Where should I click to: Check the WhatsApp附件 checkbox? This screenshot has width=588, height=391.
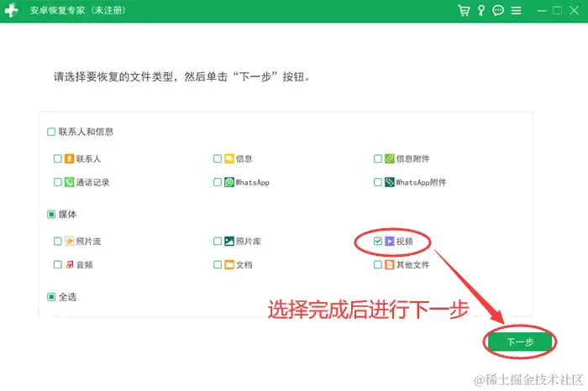tap(378, 182)
